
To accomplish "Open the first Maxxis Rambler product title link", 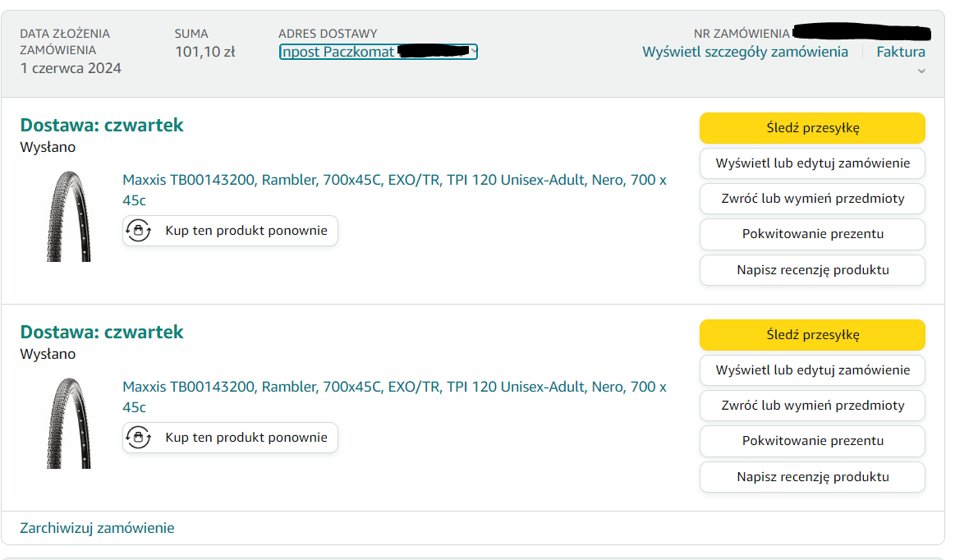I will coord(394,180).
